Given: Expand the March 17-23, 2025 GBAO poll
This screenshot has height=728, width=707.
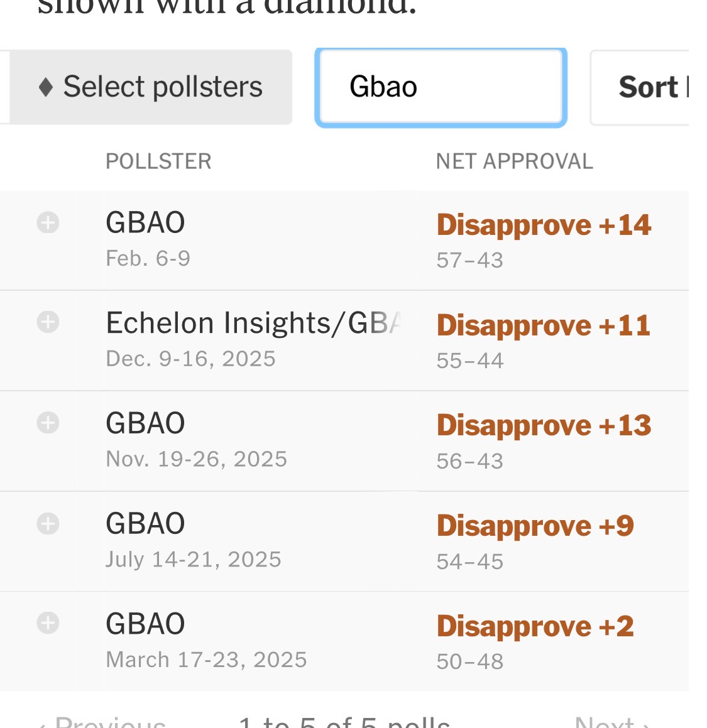Looking at the screenshot, I should pos(48,623).
